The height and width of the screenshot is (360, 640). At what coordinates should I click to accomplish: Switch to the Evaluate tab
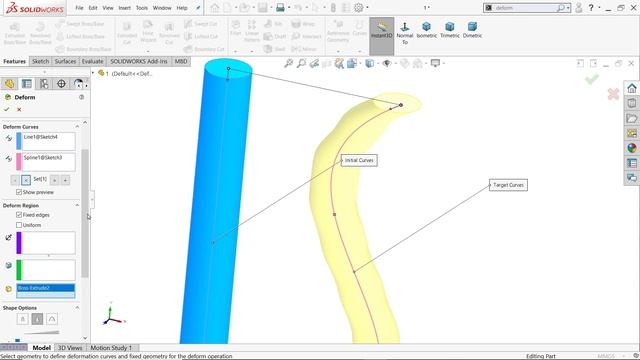click(x=93, y=61)
